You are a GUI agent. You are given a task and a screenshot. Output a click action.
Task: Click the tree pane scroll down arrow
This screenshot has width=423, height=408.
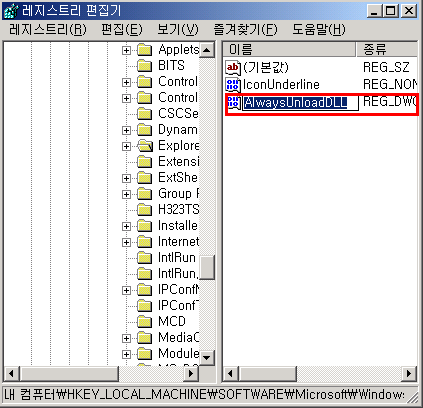point(207,358)
